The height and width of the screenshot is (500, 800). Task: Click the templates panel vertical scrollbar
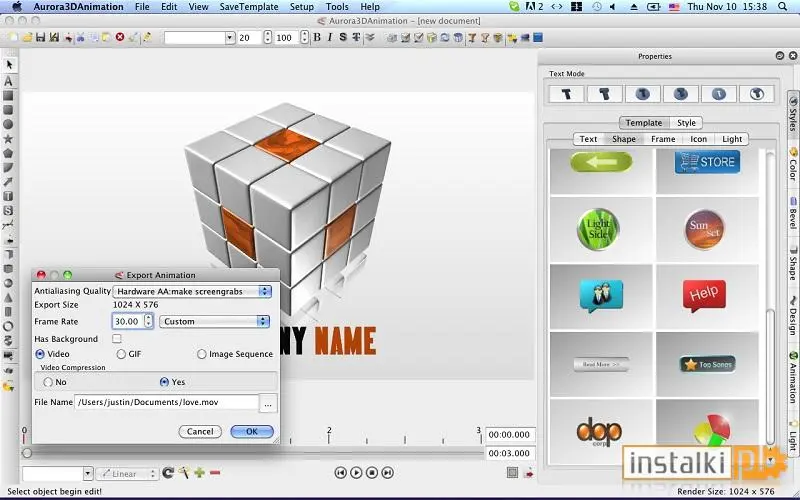tap(770, 377)
